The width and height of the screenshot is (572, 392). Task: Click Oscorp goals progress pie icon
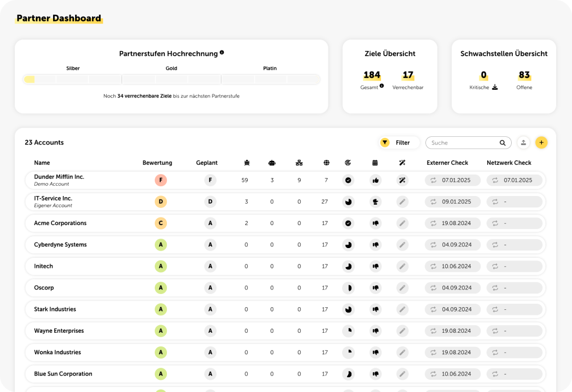click(x=348, y=288)
